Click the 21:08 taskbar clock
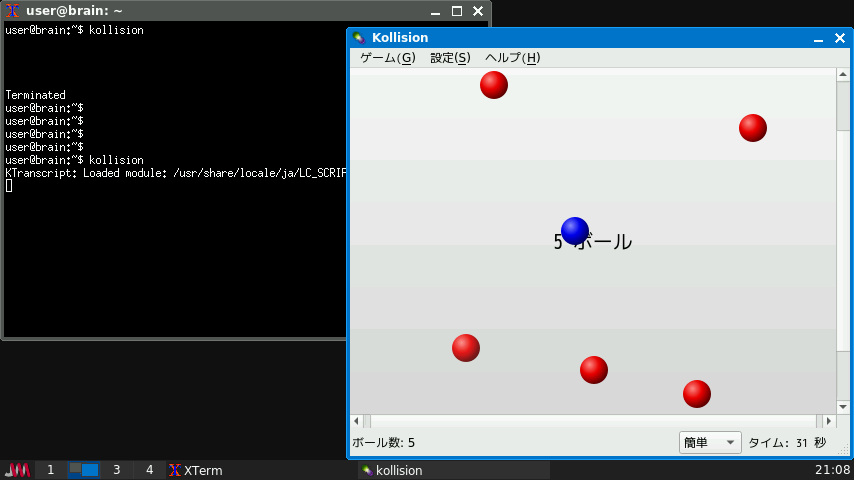 (x=833, y=470)
